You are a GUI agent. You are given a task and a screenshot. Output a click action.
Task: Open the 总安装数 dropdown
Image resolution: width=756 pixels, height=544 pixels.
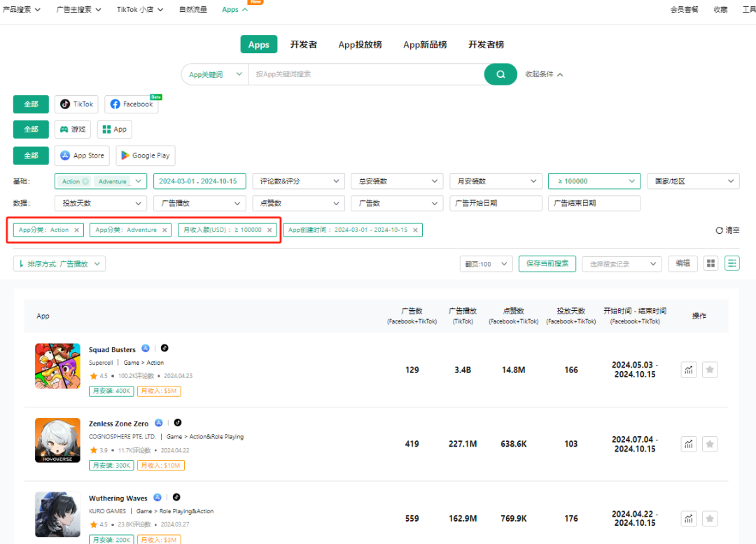(x=398, y=181)
